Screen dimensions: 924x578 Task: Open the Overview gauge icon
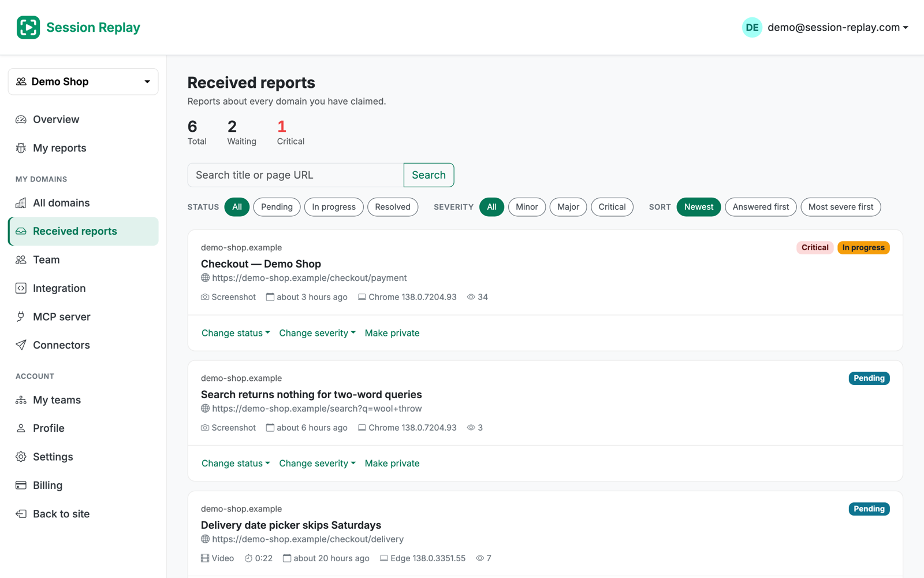[21, 120]
